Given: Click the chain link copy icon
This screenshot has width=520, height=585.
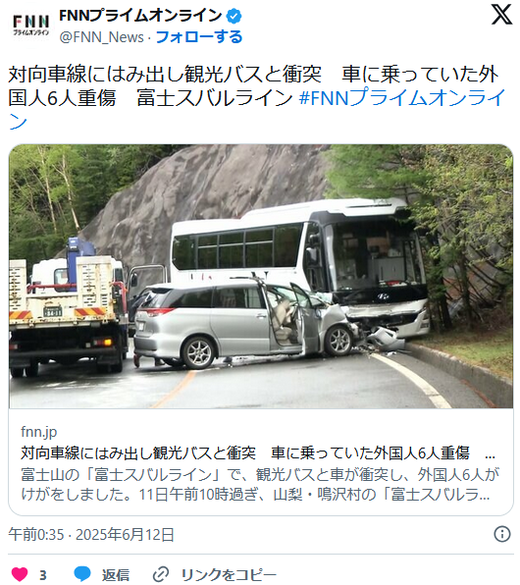Looking at the screenshot, I should point(161,574).
